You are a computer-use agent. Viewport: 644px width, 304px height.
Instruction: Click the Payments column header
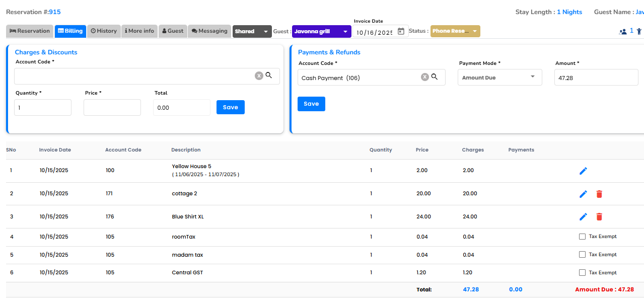click(521, 150)
